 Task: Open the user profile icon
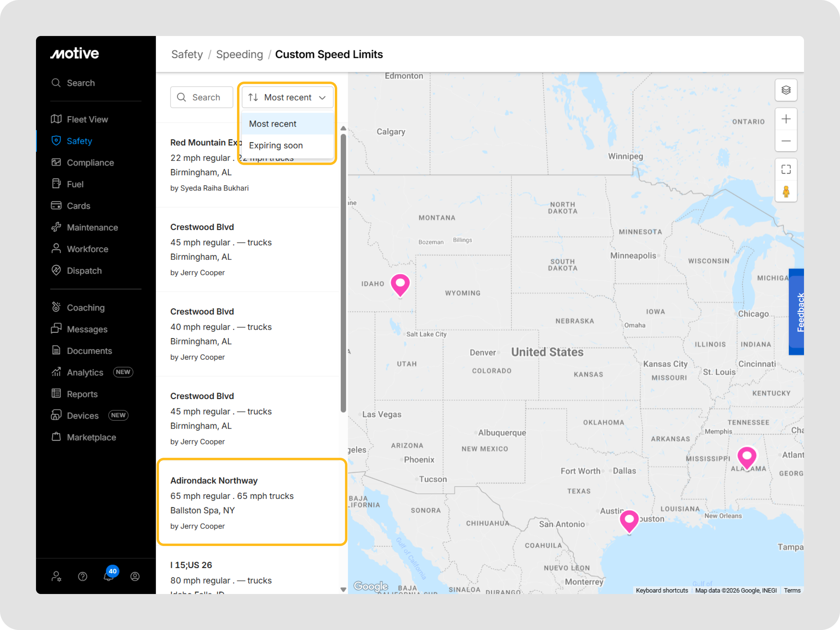tap(135, 577)
